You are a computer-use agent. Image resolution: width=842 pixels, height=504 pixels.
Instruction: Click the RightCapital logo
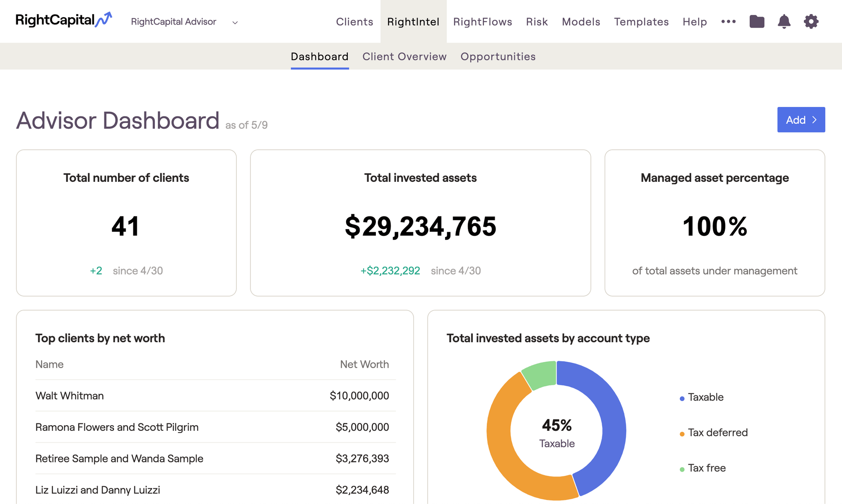pyautogui.click(x=64, y=20)
